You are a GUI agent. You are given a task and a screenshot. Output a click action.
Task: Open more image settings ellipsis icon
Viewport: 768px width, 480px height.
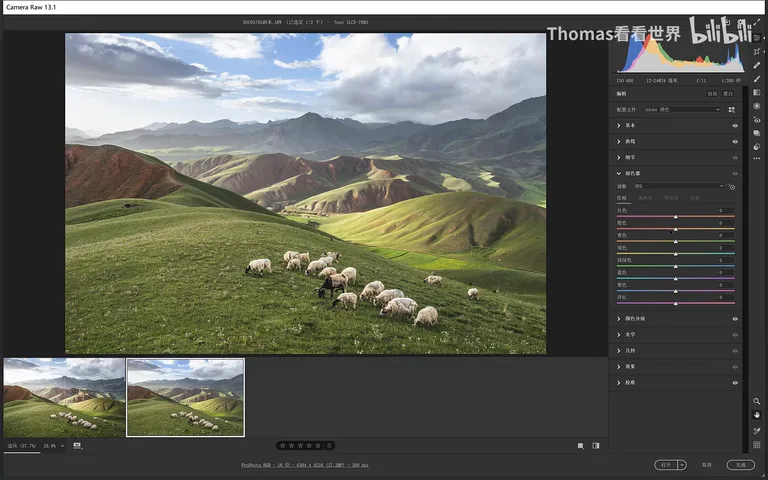757,159
